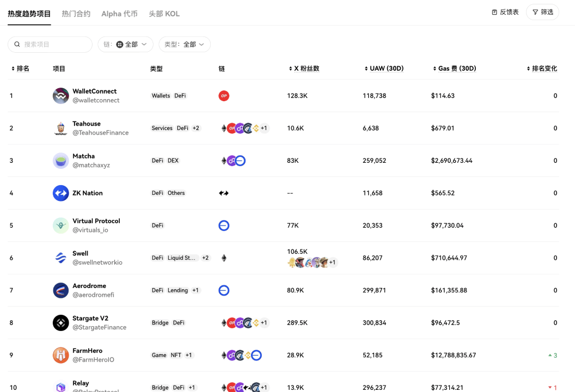
Task: Click the feedback form clipboard icon
Action: tap(494, 12)
